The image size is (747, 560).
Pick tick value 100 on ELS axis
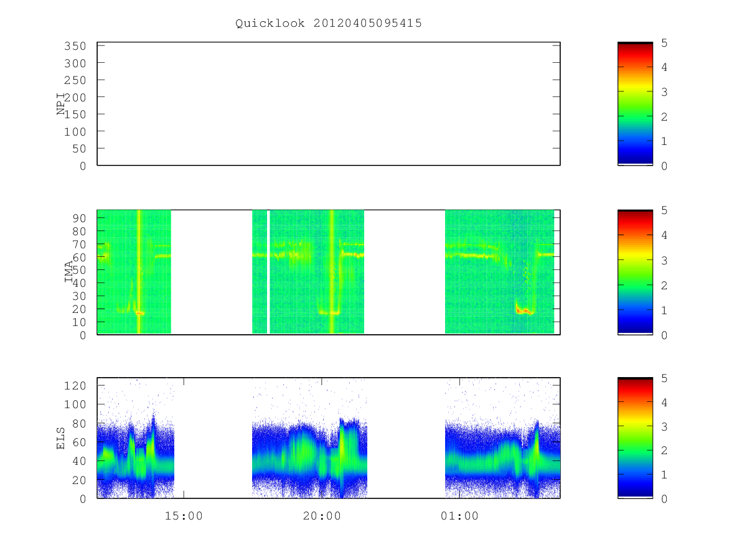click(x=76, y=404)
